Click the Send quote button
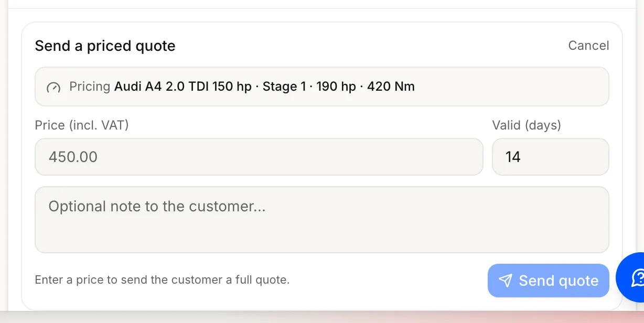The height and width of the screenshot is (323, 644). [x=549, y=281]
